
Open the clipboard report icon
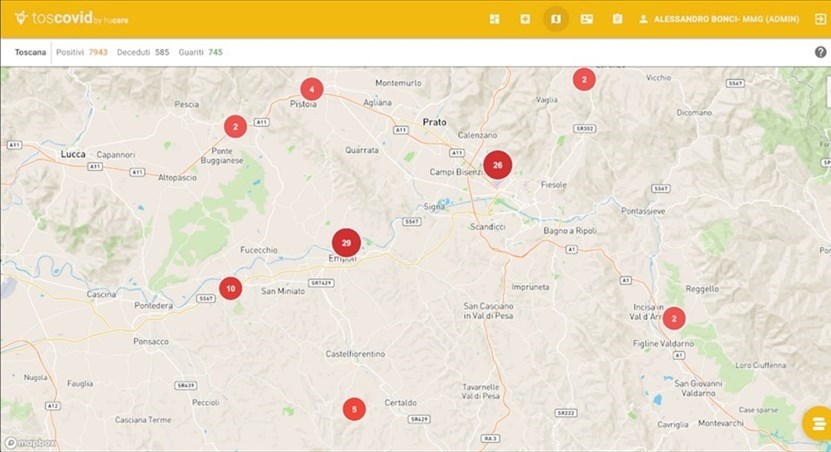(617, 19)
